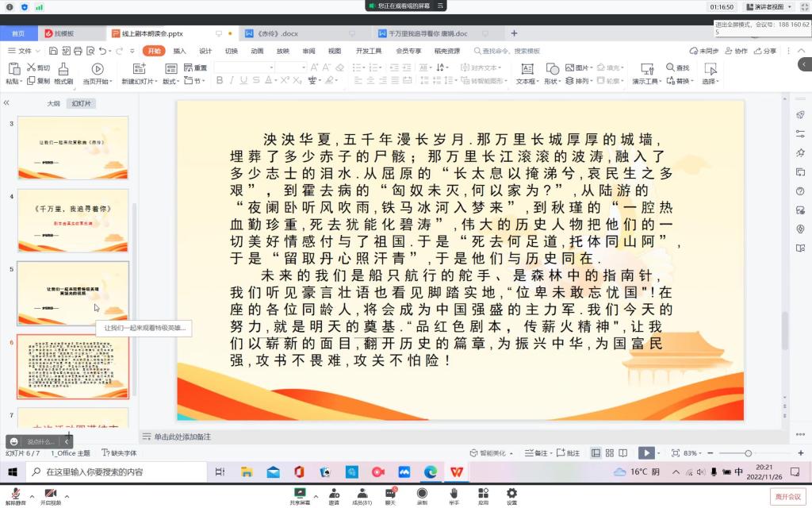
Task: Click the New Slide (新建幻灯片) icon
Action: (x=137, y=69)
